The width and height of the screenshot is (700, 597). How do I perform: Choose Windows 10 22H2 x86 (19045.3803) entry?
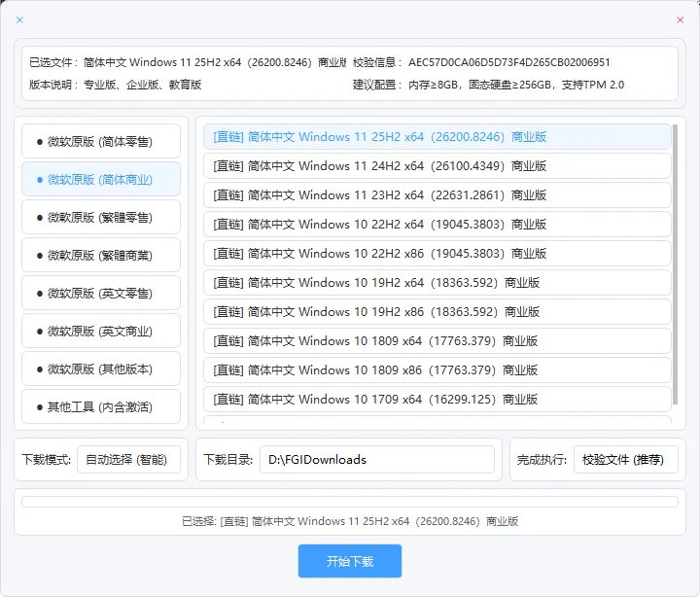(x=437, y=254)
